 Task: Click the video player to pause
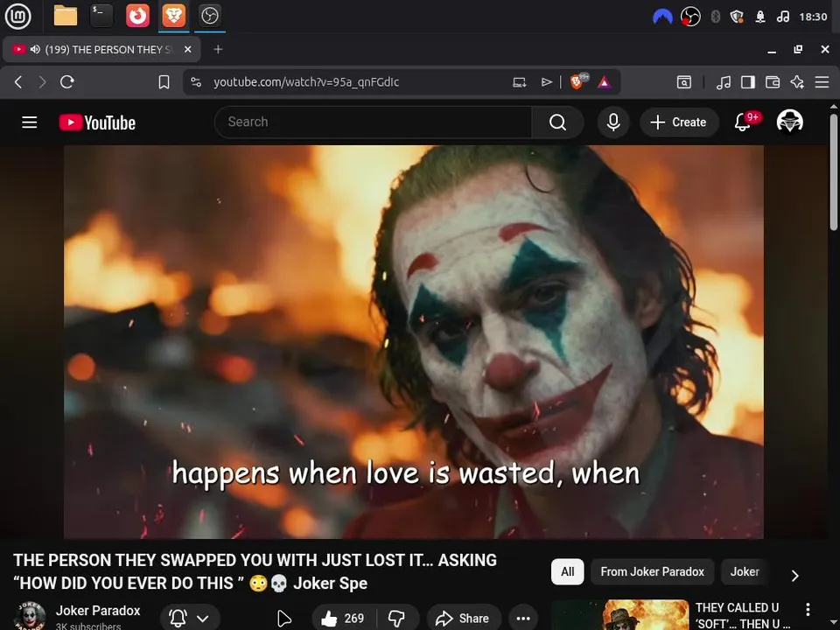click(x=414, y=342)
